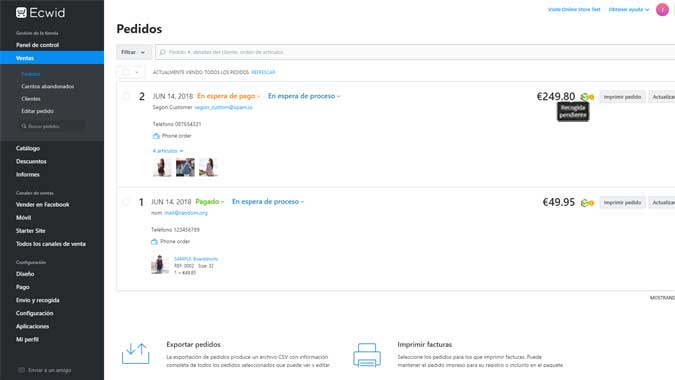Open Catálogo in the sidebar
Image resolution: width=675 pixels, height=380 pixels.
tap(28, 148)
